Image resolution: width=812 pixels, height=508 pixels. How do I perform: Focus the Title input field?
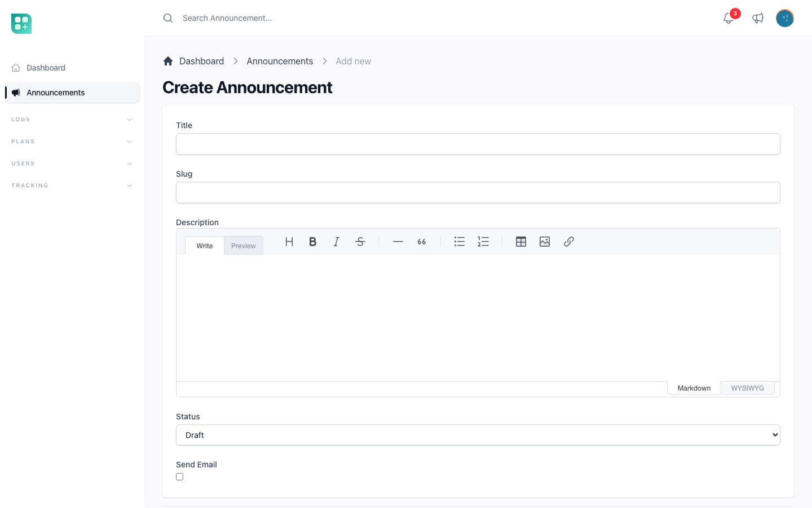(478, 144)
